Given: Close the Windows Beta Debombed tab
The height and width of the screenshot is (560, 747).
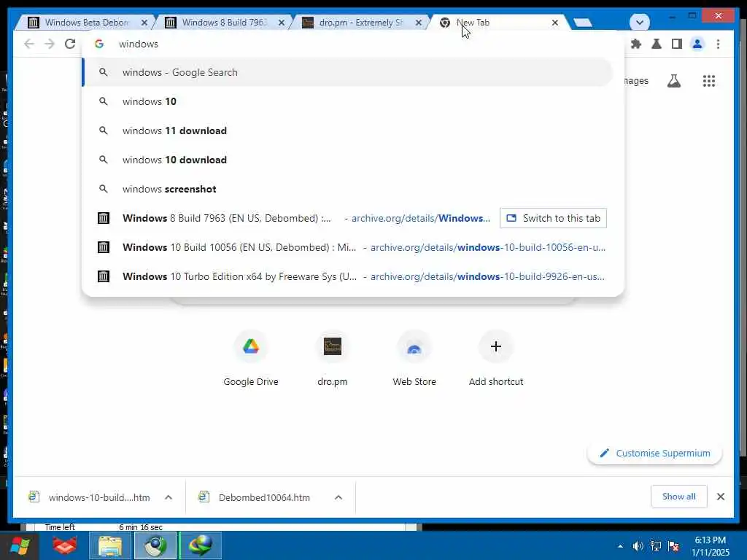Looking at the screenshot, I should coord(144,23).
